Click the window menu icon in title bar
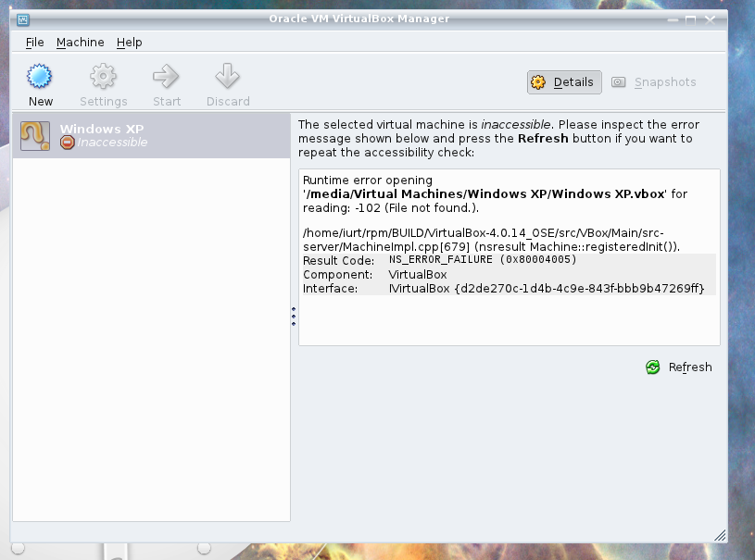Image resolution: width=755 pixels, height=560 pixels. 23,19
